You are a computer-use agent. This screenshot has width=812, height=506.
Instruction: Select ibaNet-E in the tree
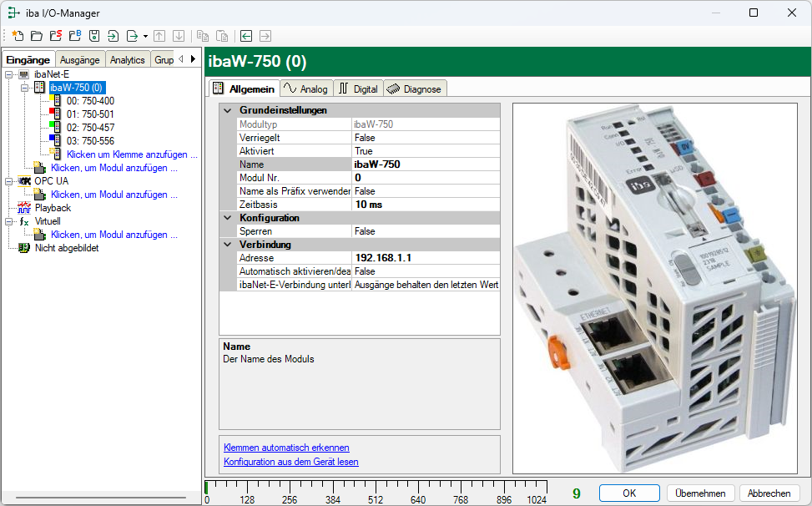coord(51,74)
